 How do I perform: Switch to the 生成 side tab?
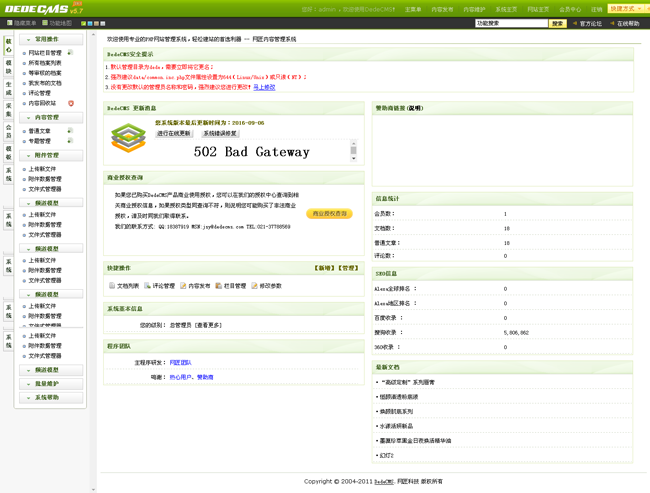click(9, 89)
